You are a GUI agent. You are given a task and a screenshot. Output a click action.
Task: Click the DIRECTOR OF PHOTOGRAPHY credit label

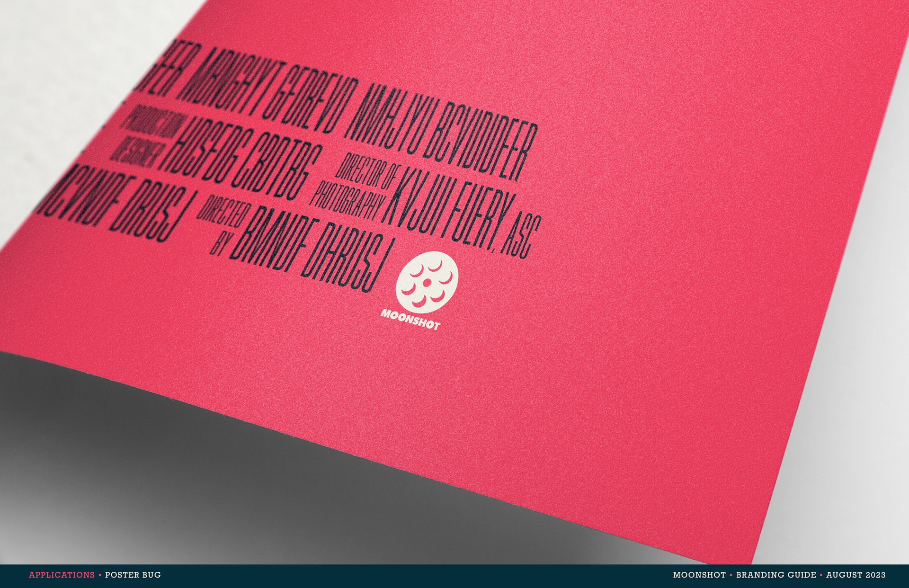click(354, 187)
